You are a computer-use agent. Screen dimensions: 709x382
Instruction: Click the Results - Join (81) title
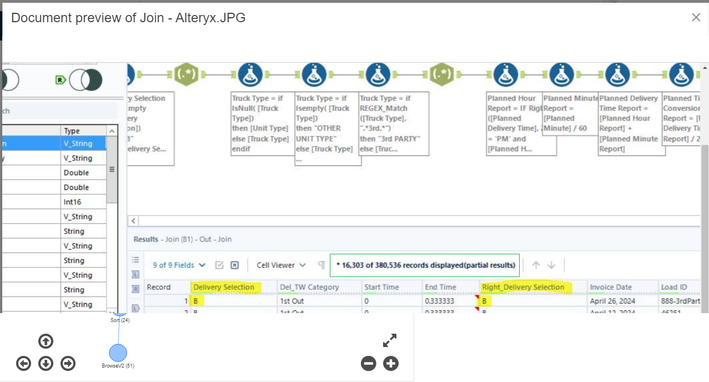point(182,239)
